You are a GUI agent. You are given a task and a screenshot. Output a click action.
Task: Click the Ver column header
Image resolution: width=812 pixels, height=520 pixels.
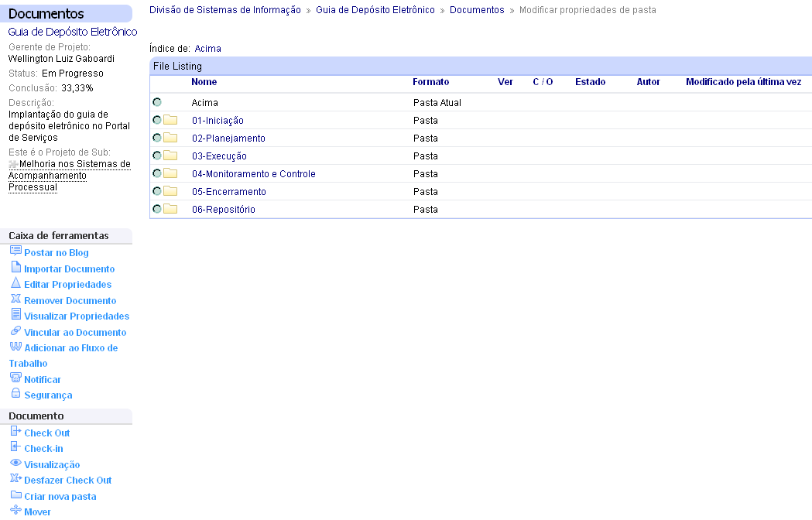pos(505,82)
